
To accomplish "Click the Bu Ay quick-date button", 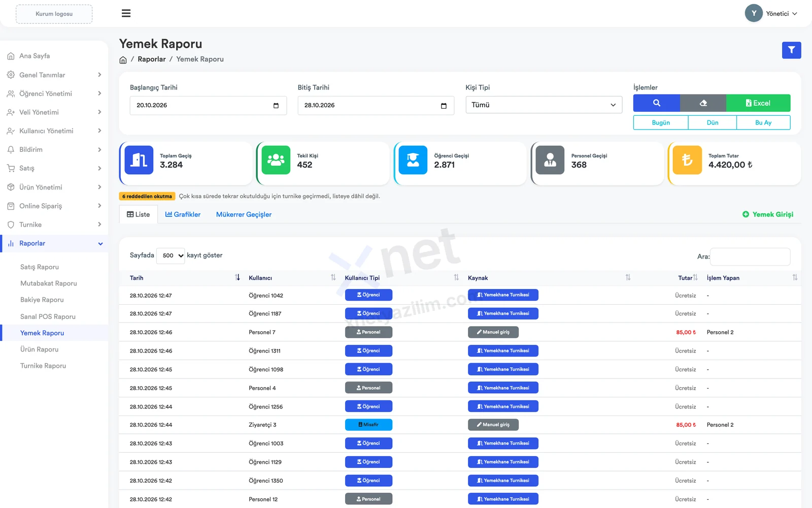I will (x=763, y=122).
